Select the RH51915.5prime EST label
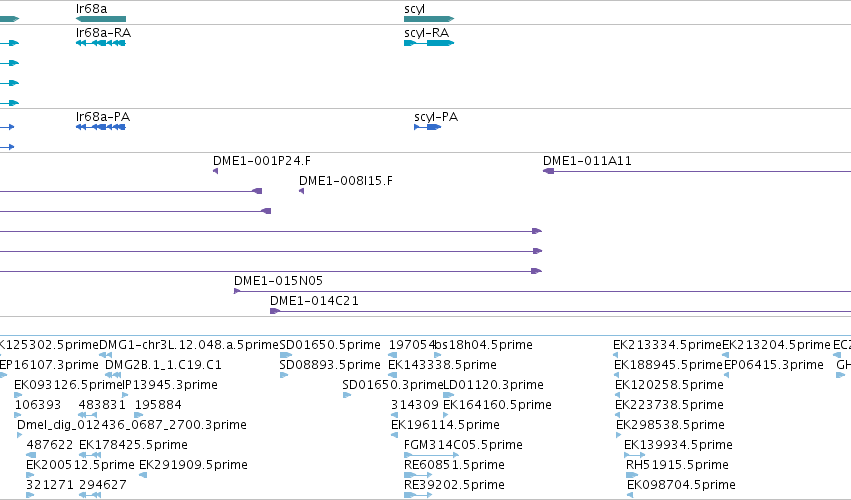 click(x=677, y=465)
